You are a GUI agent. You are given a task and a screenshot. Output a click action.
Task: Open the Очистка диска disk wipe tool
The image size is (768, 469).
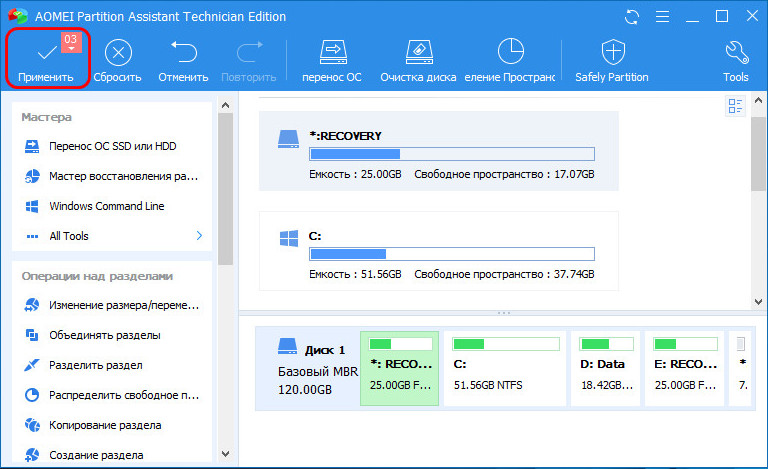(418, 61)
